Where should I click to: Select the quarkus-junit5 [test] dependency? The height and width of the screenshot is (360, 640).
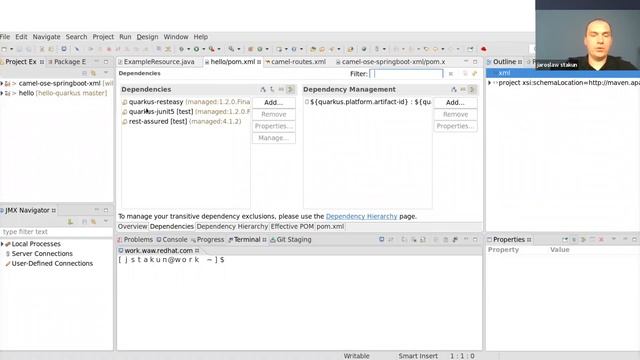(186, 111)
